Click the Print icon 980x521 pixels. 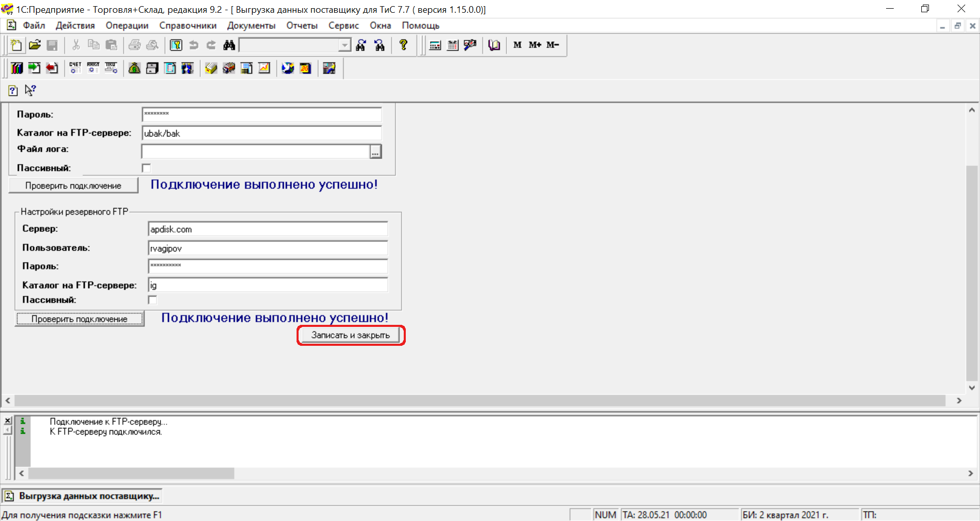134,45
